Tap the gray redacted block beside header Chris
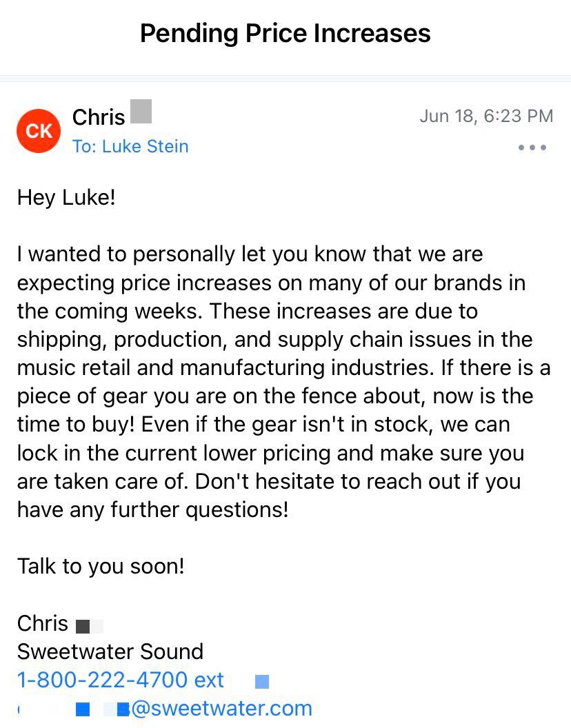 click(x=141, y=112)
